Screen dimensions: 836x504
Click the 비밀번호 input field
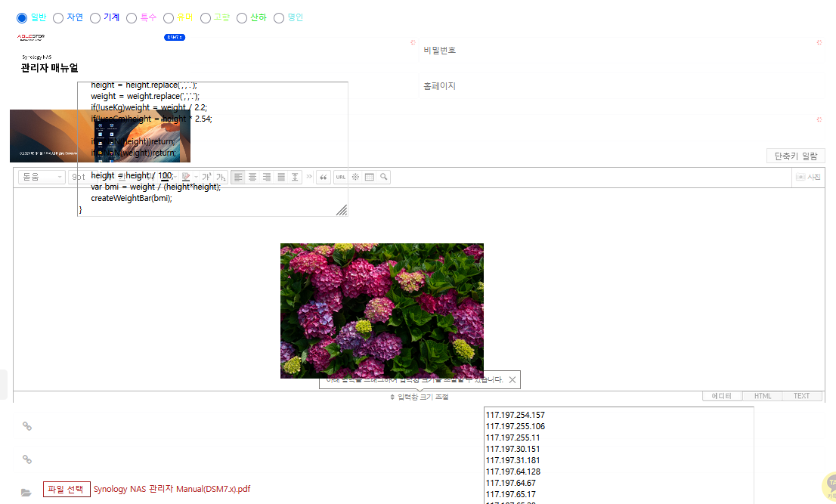[620, 51]
